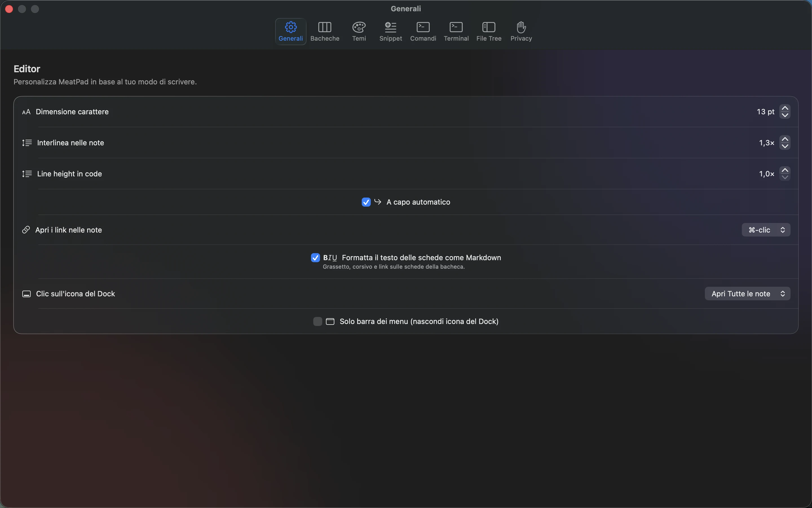Viewport: 812px width, 508px height.
Task: Click the line spacing icon beside Line height
Action: point(27,174)
